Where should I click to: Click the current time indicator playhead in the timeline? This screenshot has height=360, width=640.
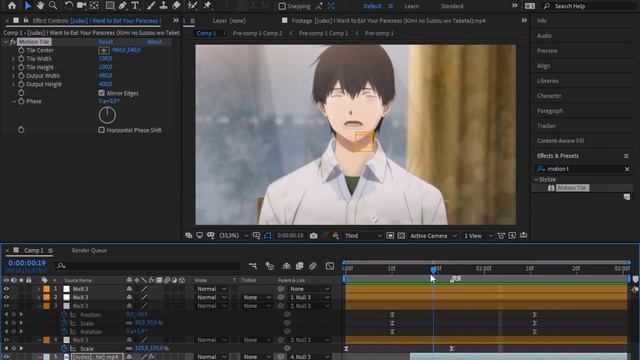(433, 269)
